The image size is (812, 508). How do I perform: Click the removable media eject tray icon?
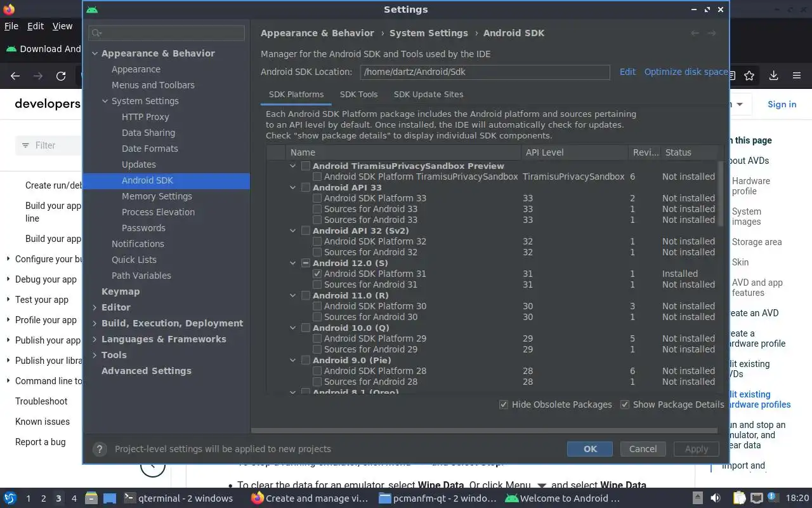coord(697,498)
